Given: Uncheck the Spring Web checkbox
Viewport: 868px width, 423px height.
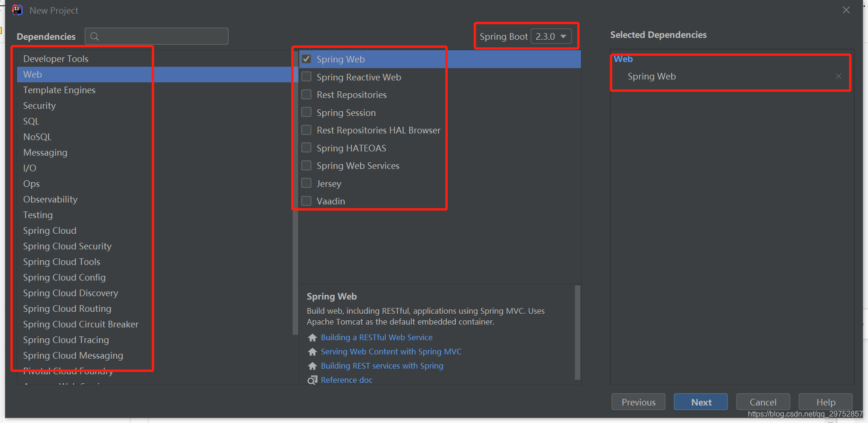Looking at the screenshot, I should 306,59.
